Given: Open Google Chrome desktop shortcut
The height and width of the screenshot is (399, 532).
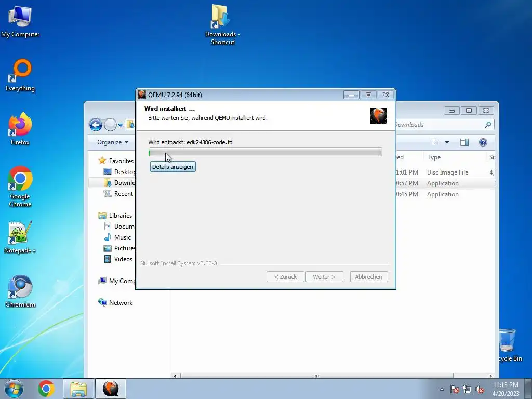Looking at the screenshot, I should pyautogui.click(x=20, y=187).
